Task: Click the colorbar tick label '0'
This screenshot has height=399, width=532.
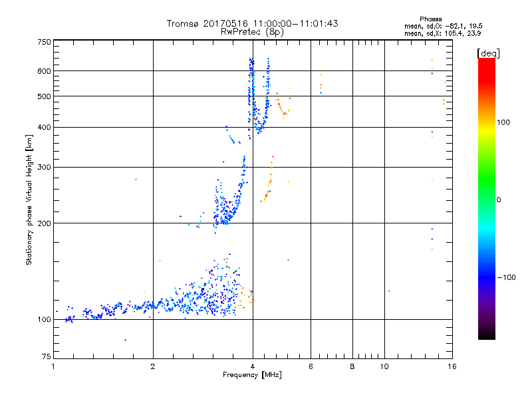Action: pos(499,199)
